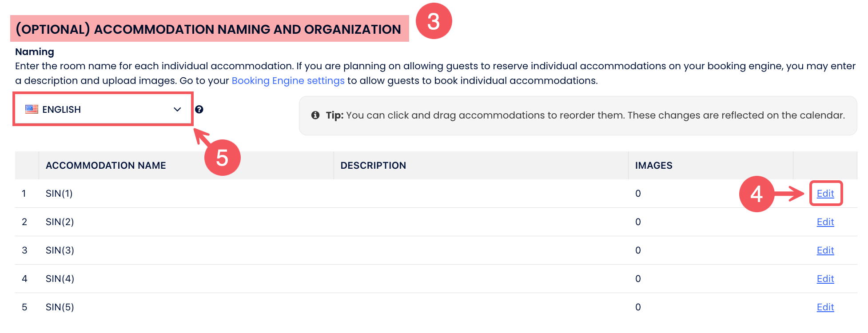
Task: Click the Images column header
Action: pyautogui.click(x=653, y=166)
